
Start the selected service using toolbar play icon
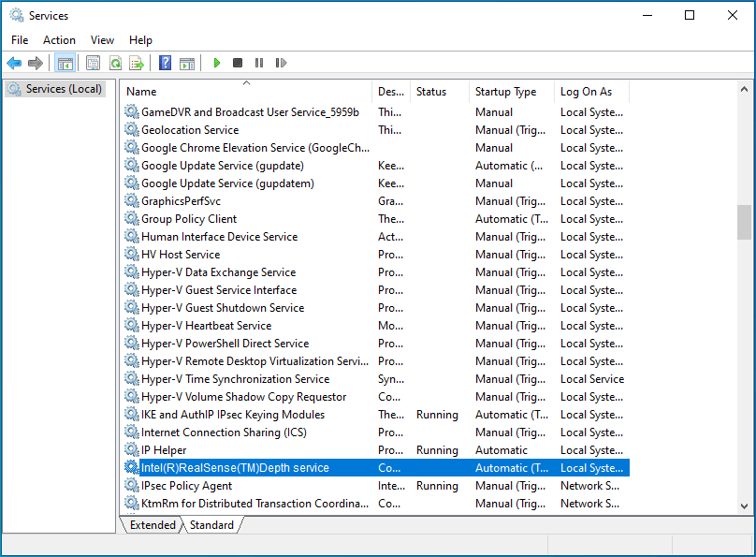(216, 63)
